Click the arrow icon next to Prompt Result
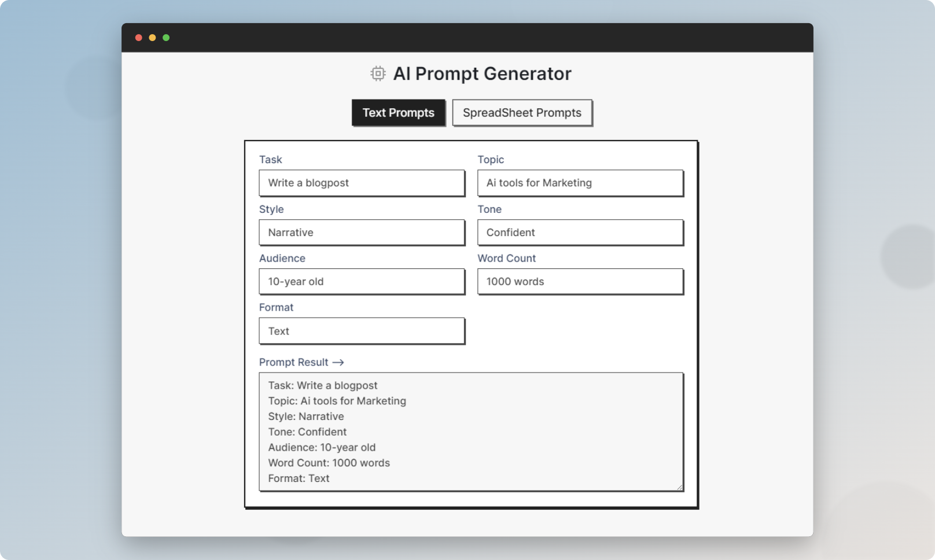Image resolution: width=935 pixels, height=560 pixels. point(338,362)
